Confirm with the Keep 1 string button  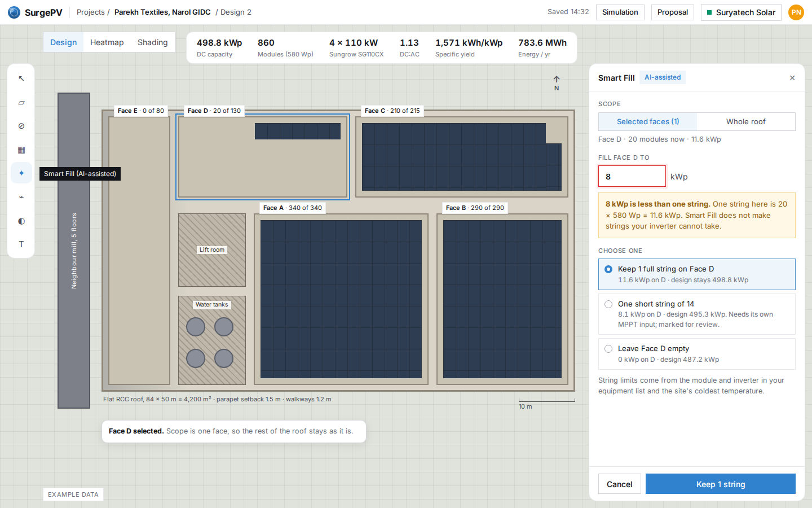tap(721, 484)
